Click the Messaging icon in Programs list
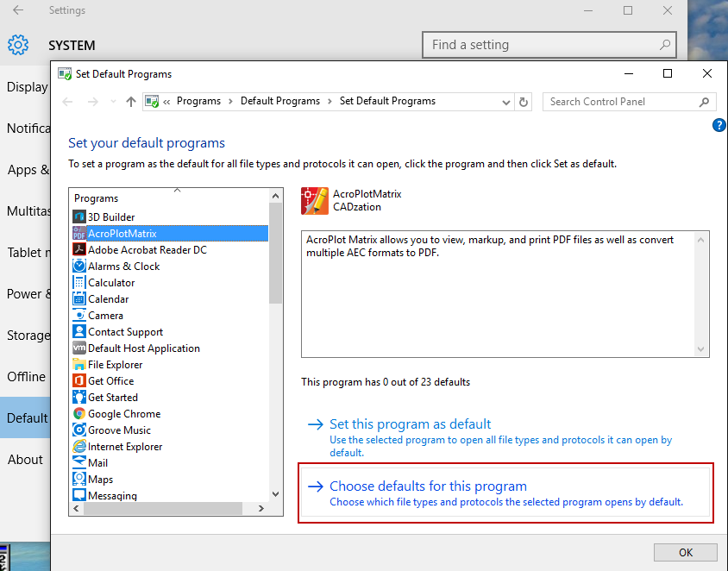 (79, 495)
